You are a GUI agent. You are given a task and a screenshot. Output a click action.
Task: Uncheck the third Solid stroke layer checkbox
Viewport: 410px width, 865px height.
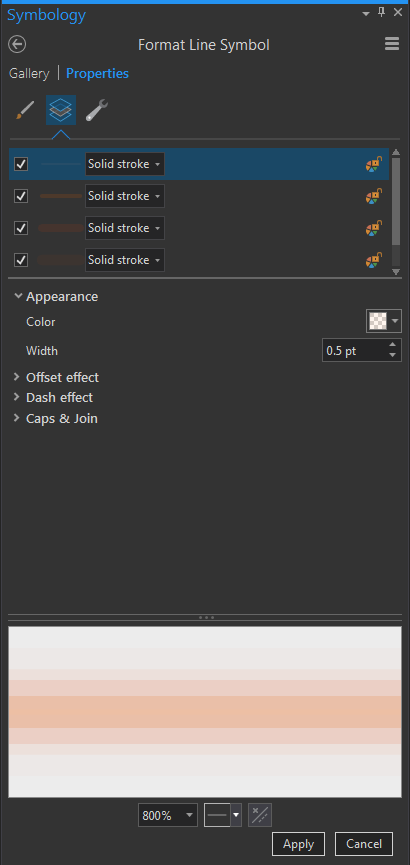point(21,228)
